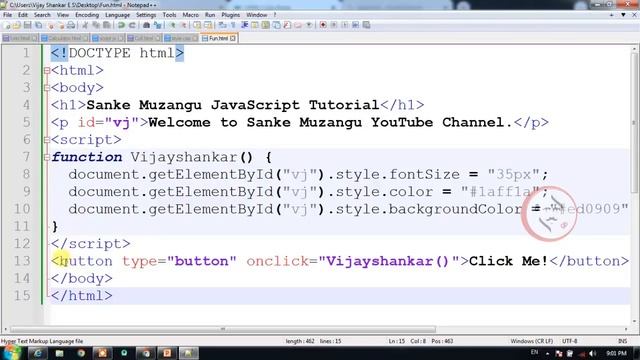The height and width of the screenshot is (360, 640).
Task: Open the Encoding menu
Action: 87,15
